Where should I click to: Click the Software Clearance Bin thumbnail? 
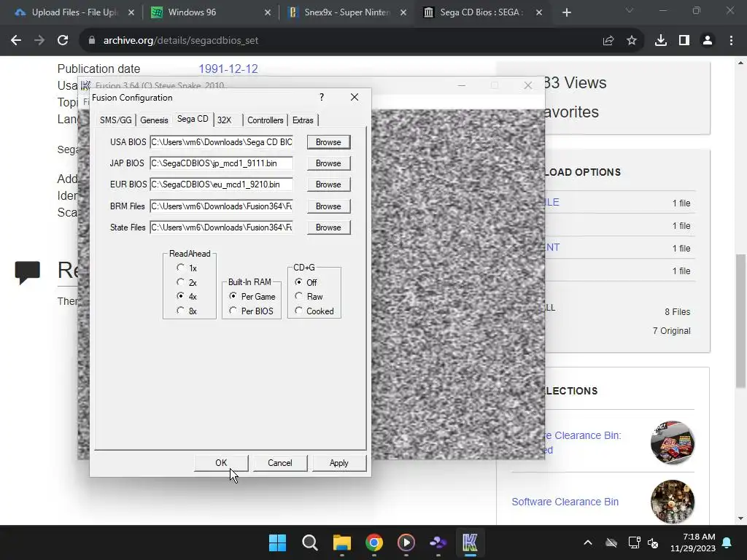click(672, 502)
